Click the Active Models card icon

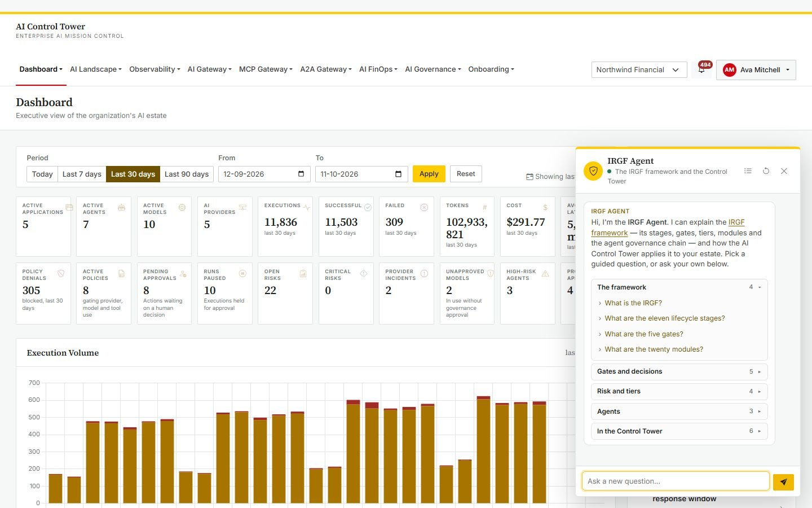(182, 208)
